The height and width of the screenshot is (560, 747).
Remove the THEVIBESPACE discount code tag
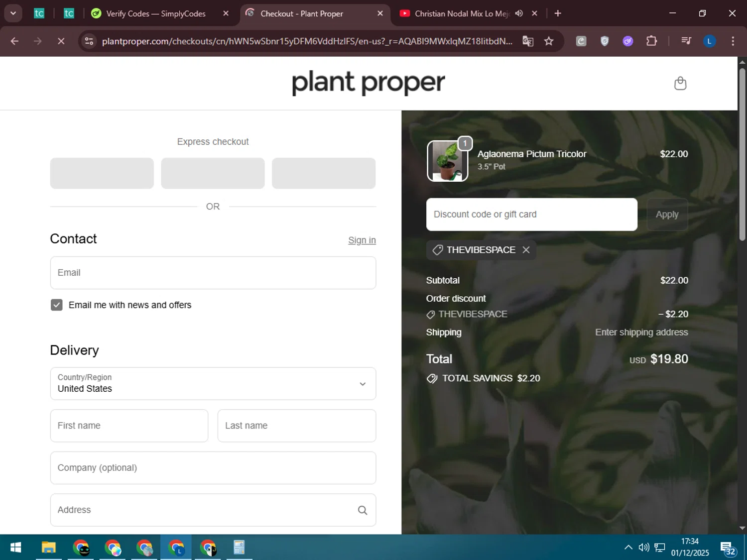pyautogui.click(x=526, y=250)
